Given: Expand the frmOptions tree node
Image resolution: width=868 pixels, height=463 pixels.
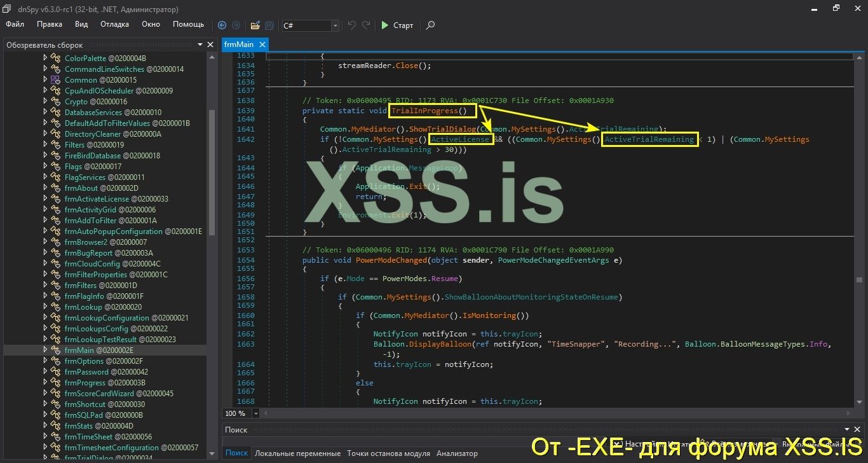Looking at the screenshot, I should click(x=44, y=361).
